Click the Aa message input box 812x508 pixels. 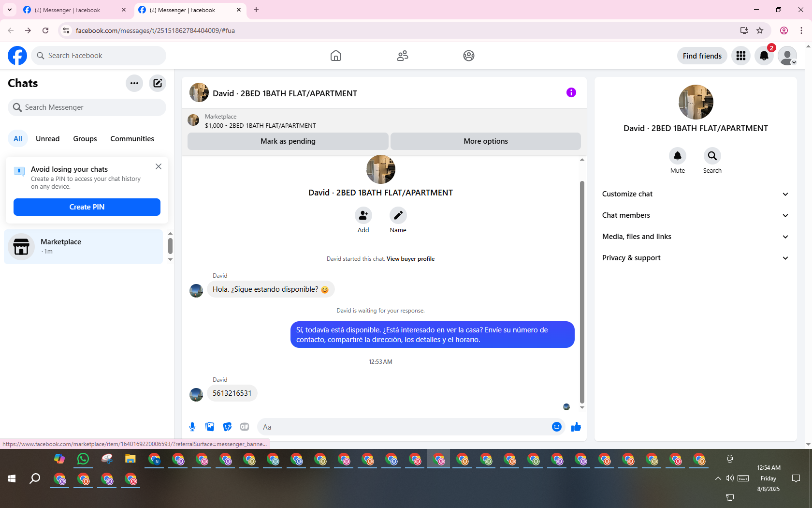(404, 427)
